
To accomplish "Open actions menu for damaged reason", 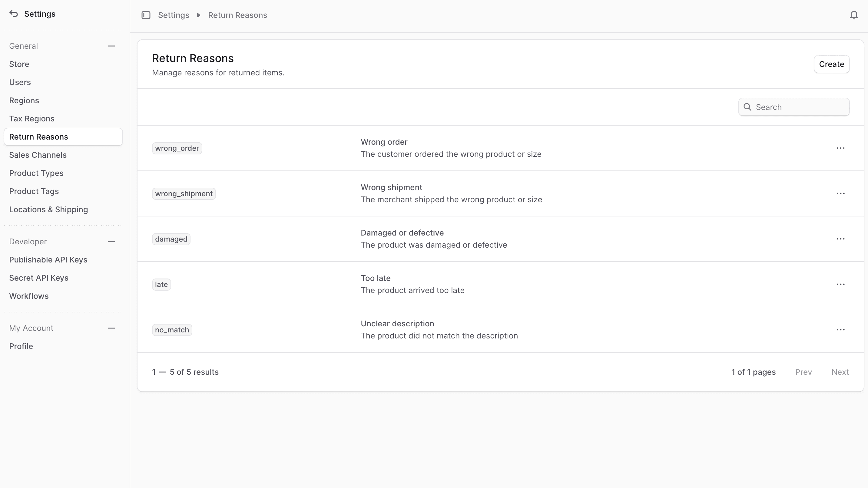I will click(x=840, y=239).
